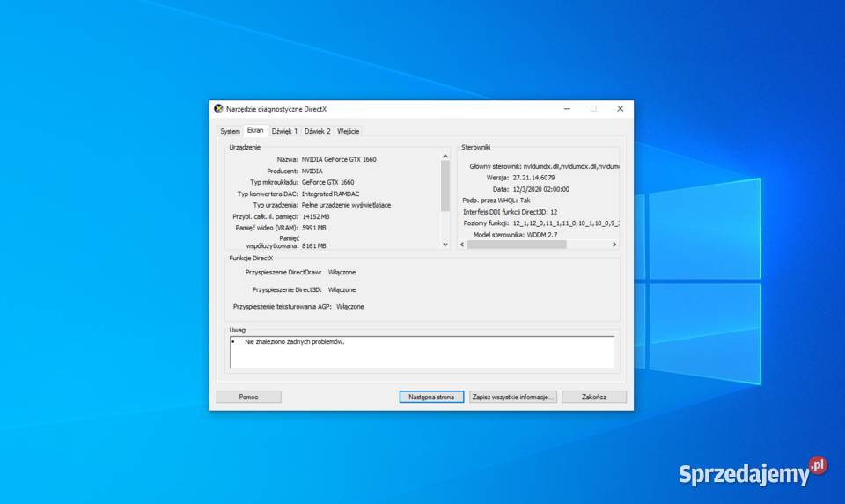Click the Pełne urządzenie wyświetlające value
Screen dimensions: 845x504
click(x=346, y=205)
